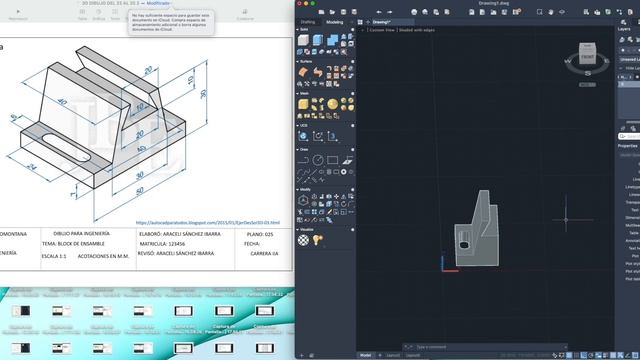Collapse the Mesh tool section
Viewport: 640px width, 360px height.
click(x=297, y=93)
